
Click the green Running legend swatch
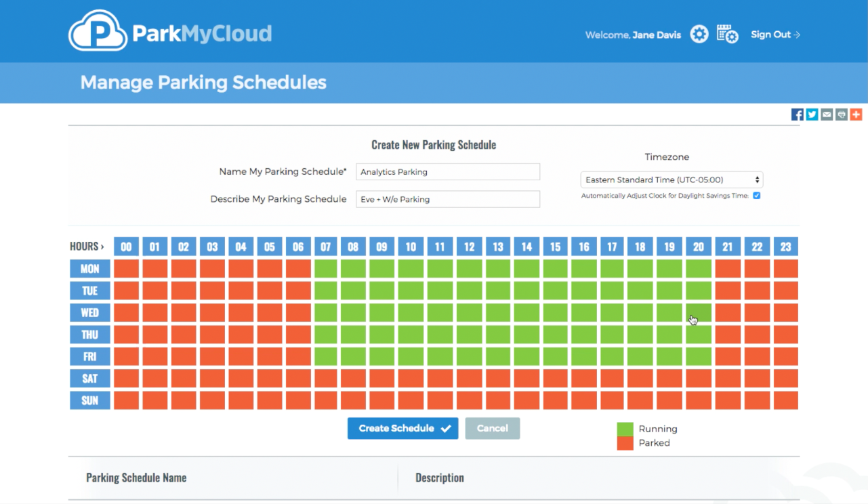(625, 429)
